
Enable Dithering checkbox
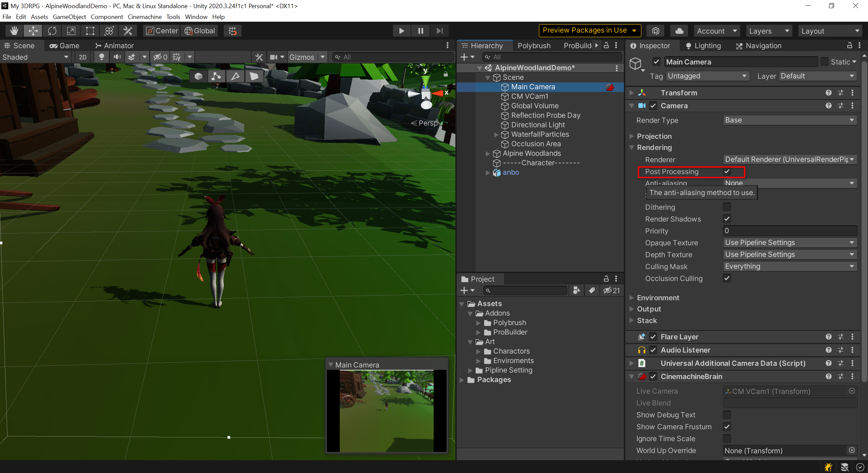[x=727, y=207]
